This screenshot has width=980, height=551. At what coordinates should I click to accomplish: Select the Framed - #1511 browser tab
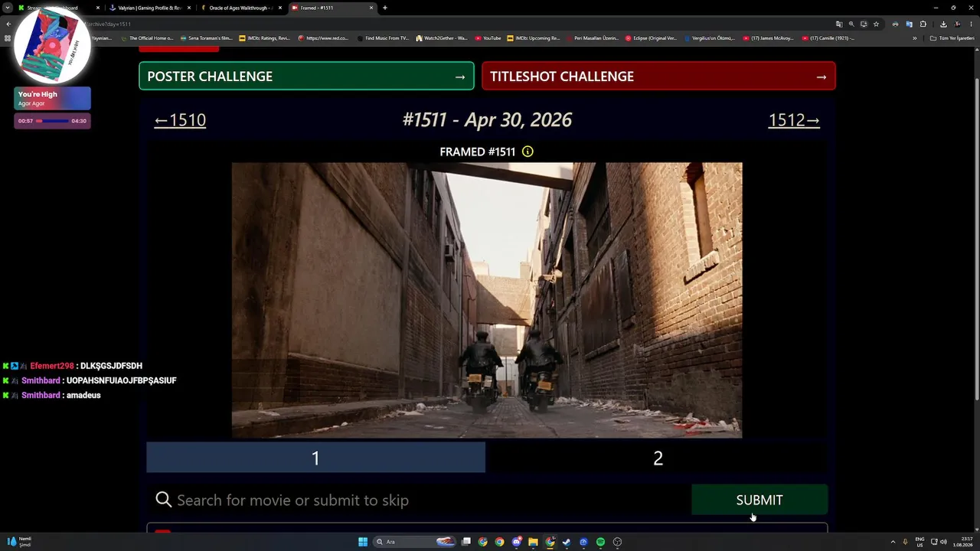pyautogui.click(x=333, y=8)
